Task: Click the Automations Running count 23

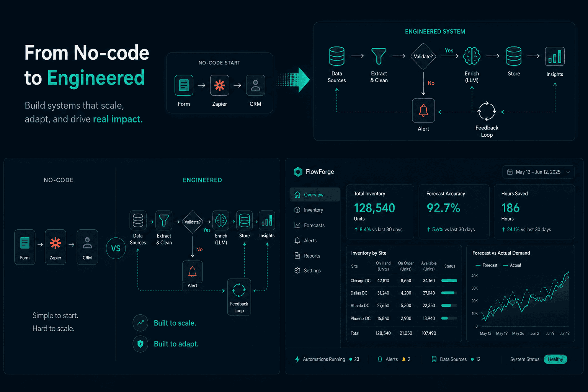Action: click(356, 359)
